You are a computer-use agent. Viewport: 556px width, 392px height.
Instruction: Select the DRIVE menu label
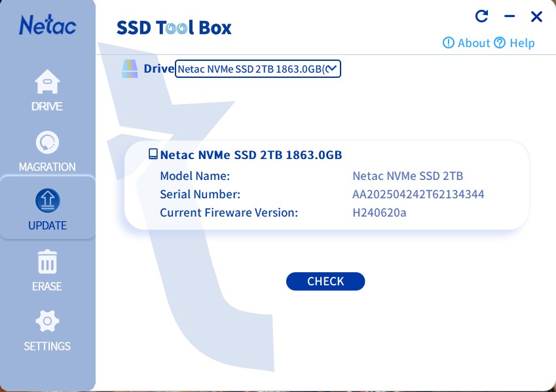[46, 106]
